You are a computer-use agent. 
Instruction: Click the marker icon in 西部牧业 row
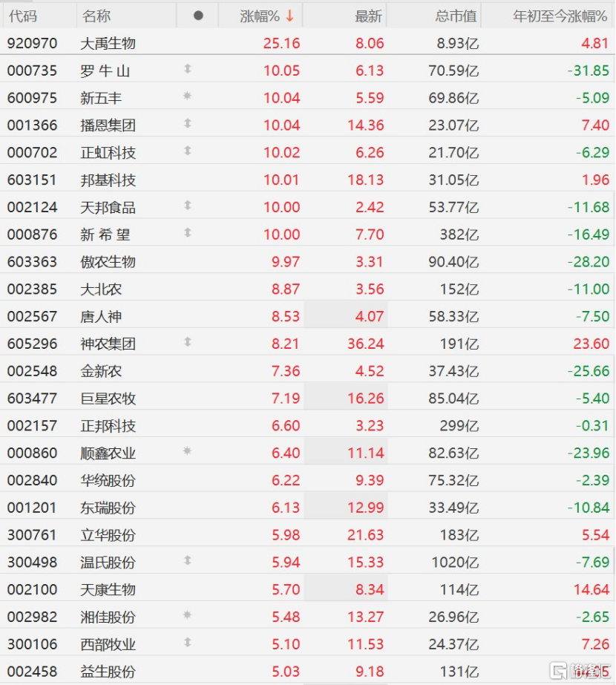tap(188, 642)
